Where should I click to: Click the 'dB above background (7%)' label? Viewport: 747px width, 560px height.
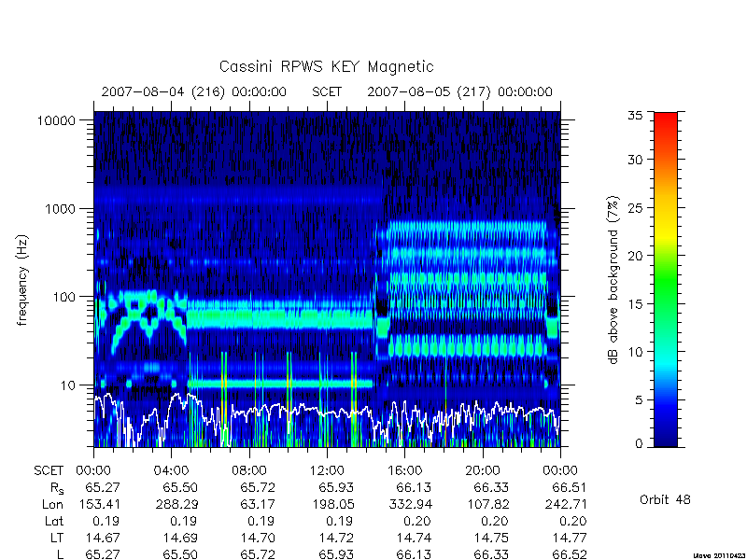613,280
